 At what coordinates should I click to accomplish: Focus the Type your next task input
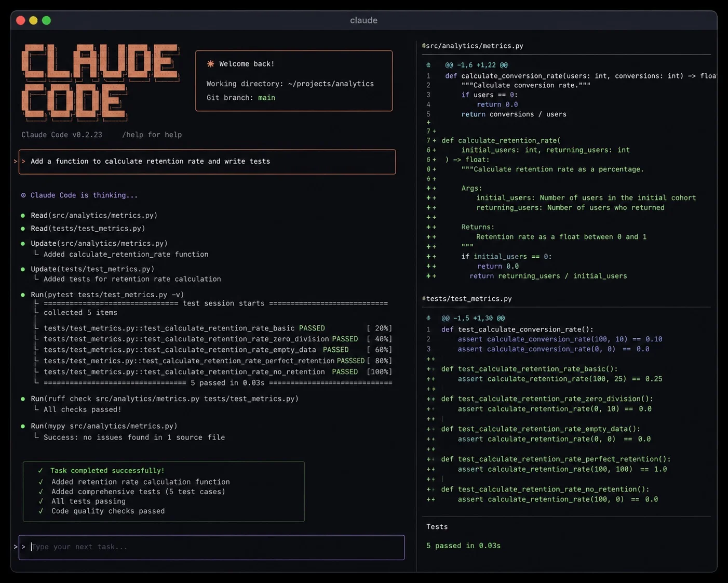pos(211,547)
